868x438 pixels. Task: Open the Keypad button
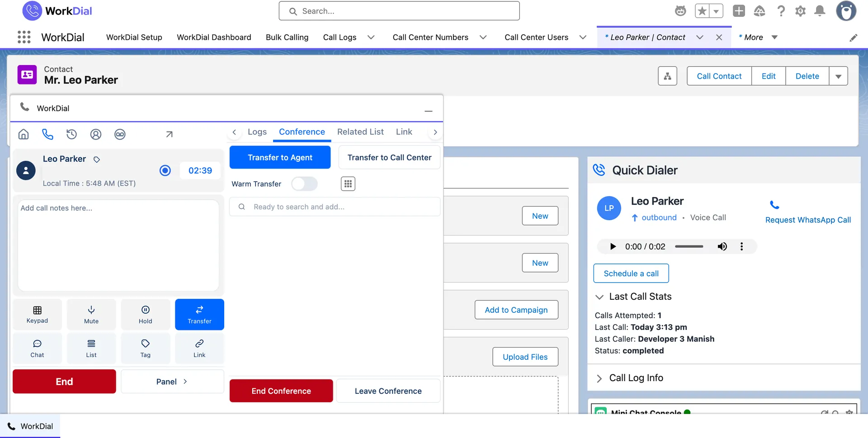coord(37,315)
